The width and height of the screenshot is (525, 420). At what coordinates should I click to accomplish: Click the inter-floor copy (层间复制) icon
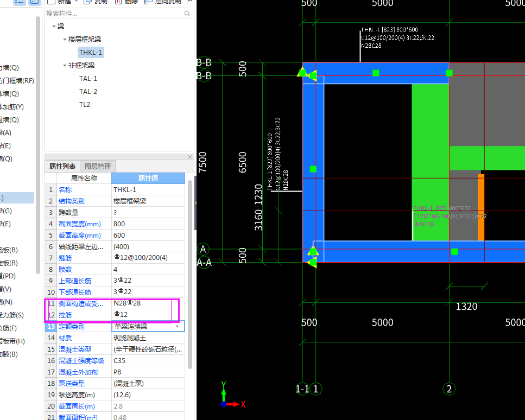(x=149, y=2)
